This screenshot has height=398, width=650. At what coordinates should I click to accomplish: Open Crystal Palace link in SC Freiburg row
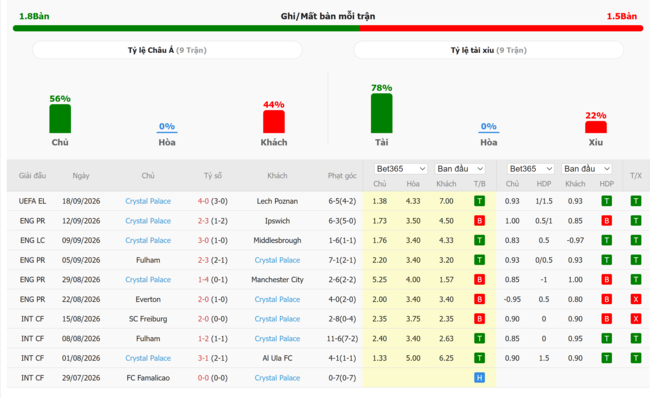277,319
